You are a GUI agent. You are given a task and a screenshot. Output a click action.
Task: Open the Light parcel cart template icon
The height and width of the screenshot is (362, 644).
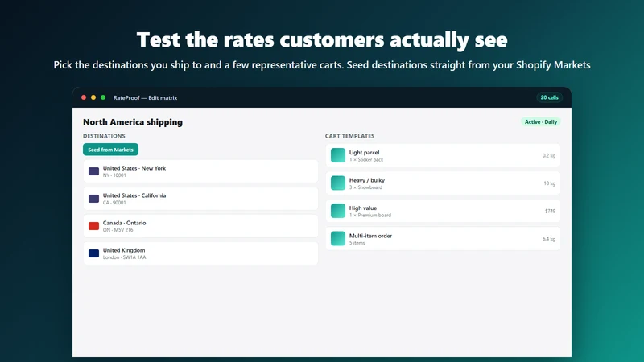(x=338, y=155)
